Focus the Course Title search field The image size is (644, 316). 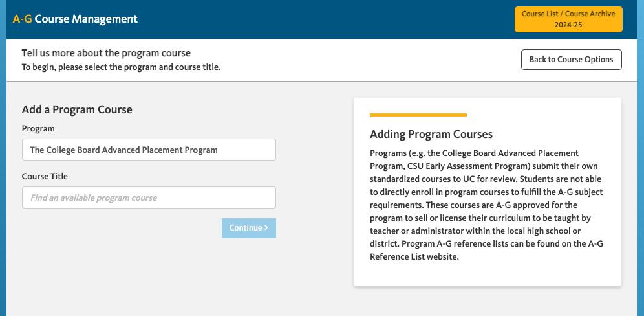149,198
